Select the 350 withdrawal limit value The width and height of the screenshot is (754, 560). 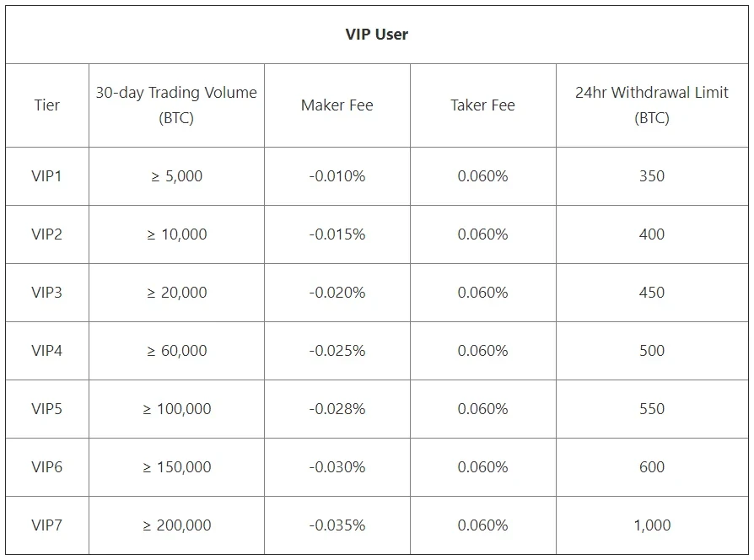point(652,176)
